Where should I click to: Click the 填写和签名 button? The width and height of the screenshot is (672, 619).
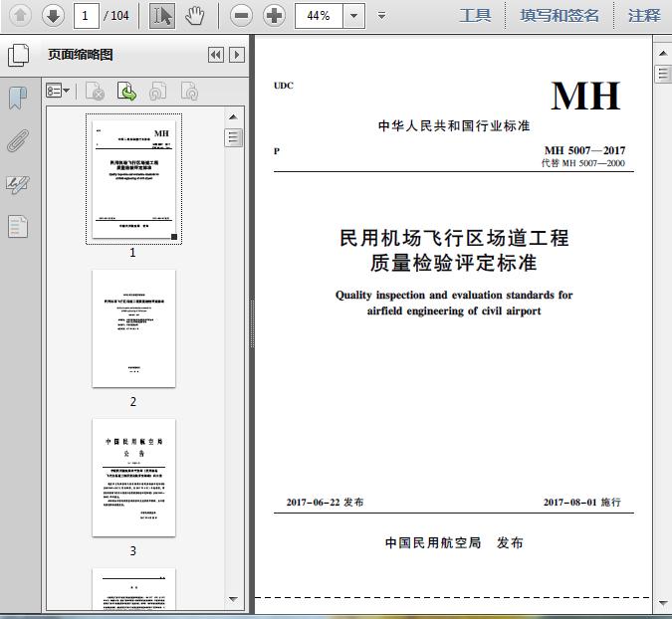tap(560, 15)
